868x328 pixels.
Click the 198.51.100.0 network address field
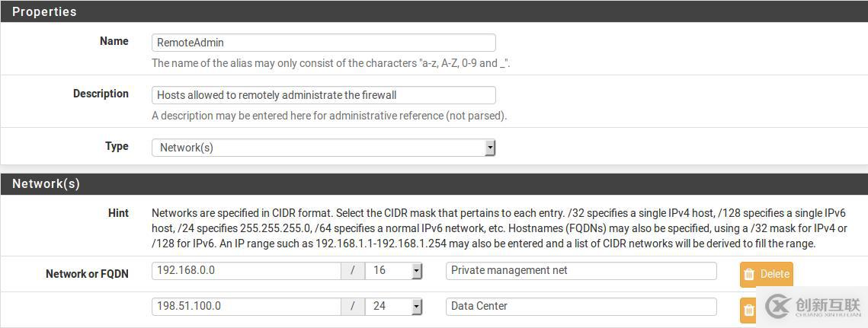point(246,307)
